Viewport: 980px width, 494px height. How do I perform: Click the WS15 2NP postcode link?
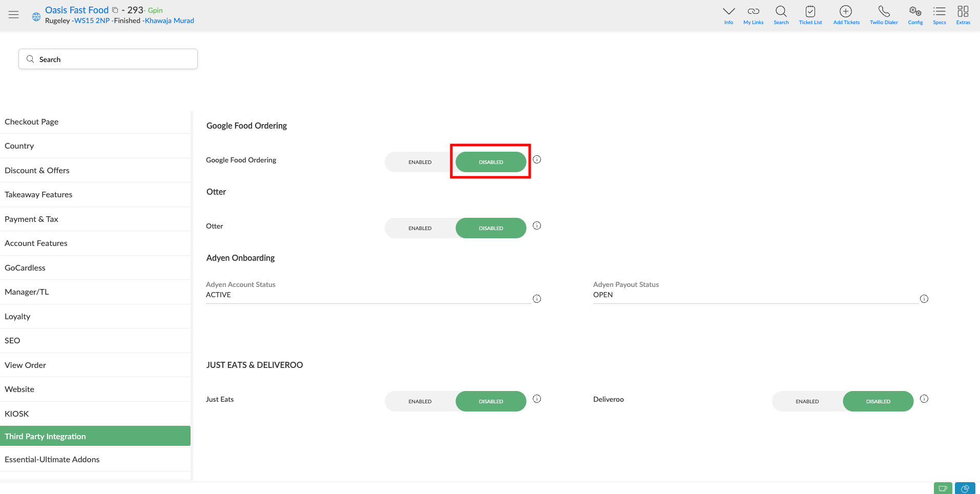tap(92, 20)
